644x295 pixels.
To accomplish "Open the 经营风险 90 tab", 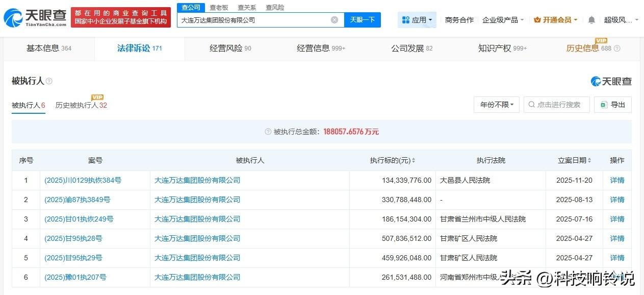I will point(230,48).
